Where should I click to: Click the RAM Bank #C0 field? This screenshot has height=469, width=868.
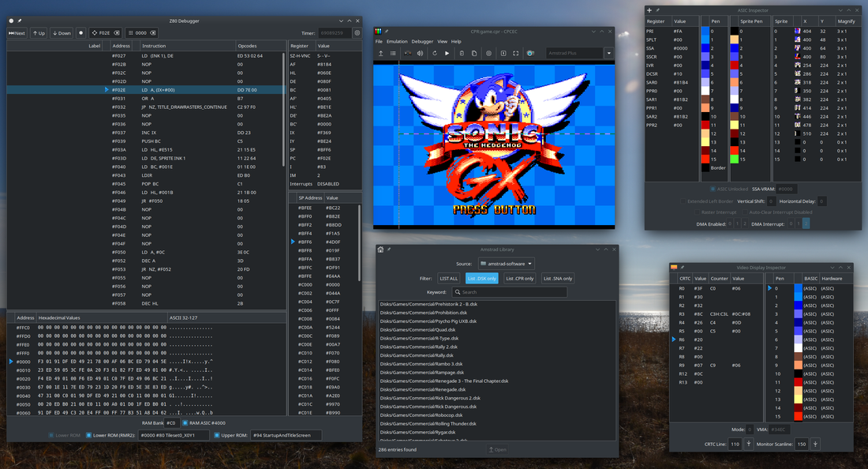click(172, 423)
